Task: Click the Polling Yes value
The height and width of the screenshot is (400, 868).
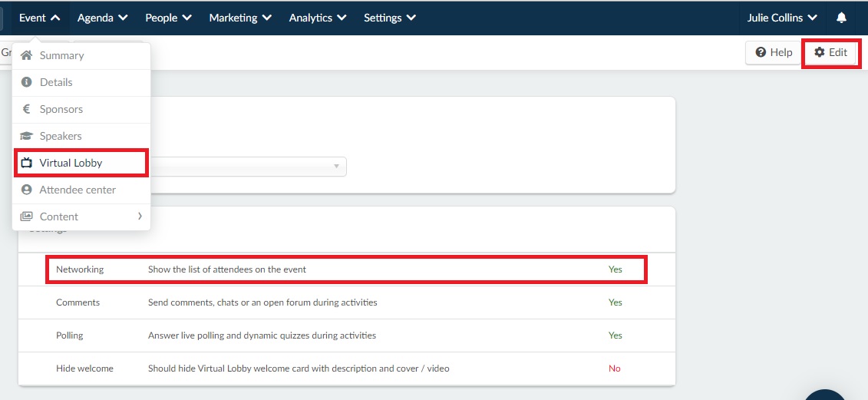Action: [x=615, y=336]
